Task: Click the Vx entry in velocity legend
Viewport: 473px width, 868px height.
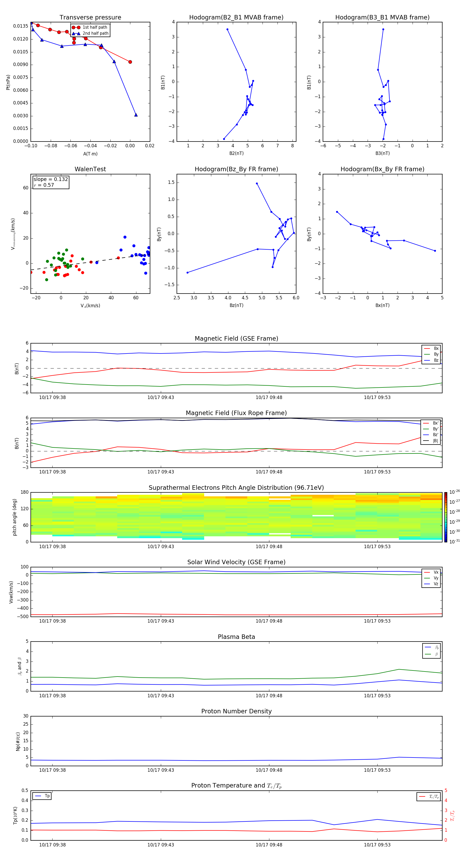Action: click(x=431, y=572)
